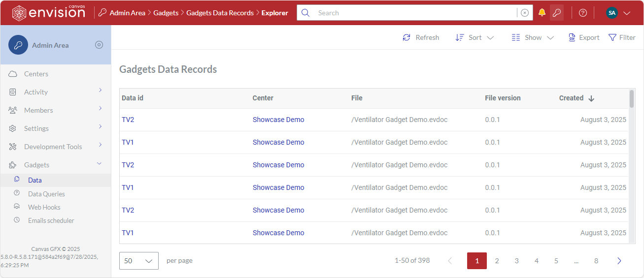Go to page 8
Viewport: 644px width, 278px height.
click(596, 261)
